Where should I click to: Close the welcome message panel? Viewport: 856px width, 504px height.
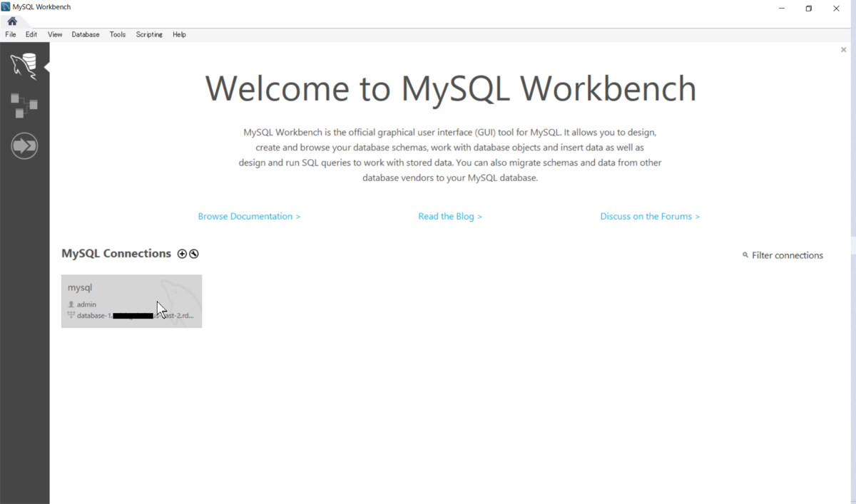pyautogui.click(x=844, y=50)
